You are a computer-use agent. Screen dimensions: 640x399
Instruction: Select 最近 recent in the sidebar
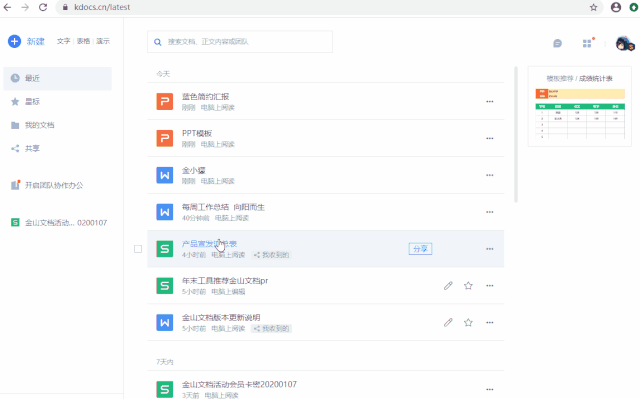pyautogui.click(x=58, y=78)
